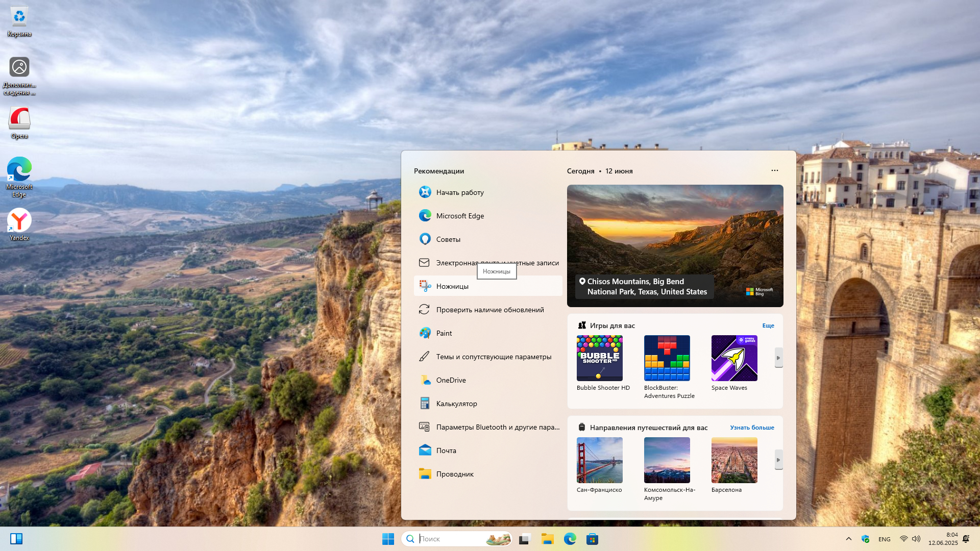Launch Paint from the recommendations list

pyautogui.click(x=444, y=333)
